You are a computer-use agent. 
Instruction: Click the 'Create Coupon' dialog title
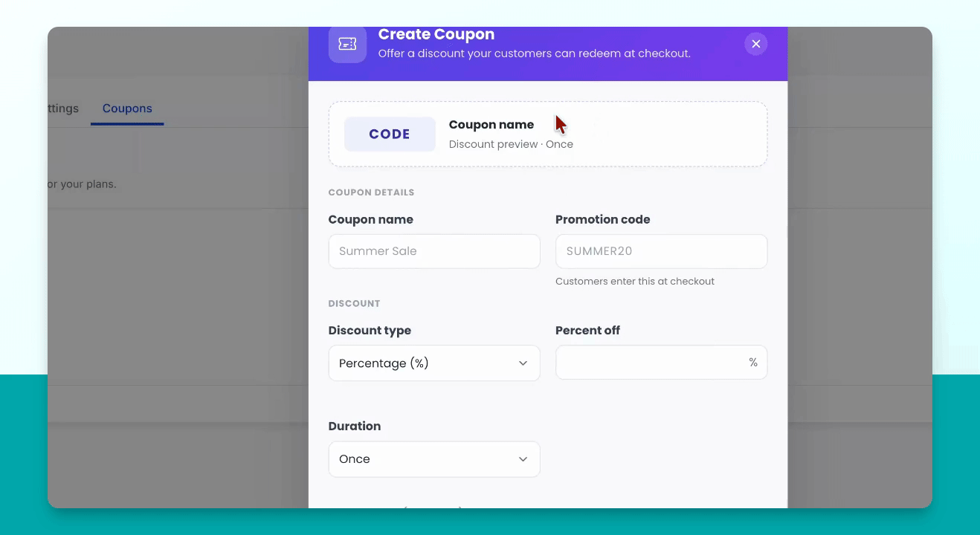tap(436, 34)
